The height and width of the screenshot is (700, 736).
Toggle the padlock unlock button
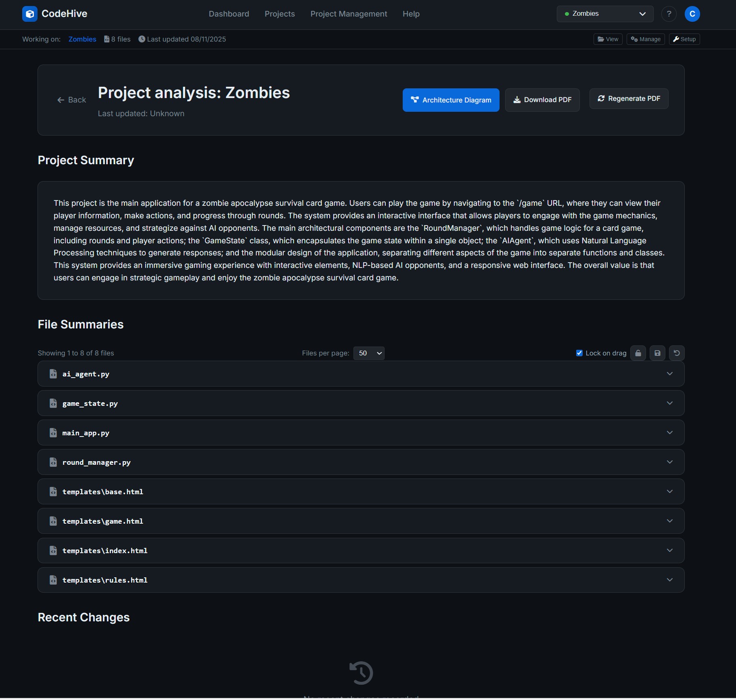point(638,353)
